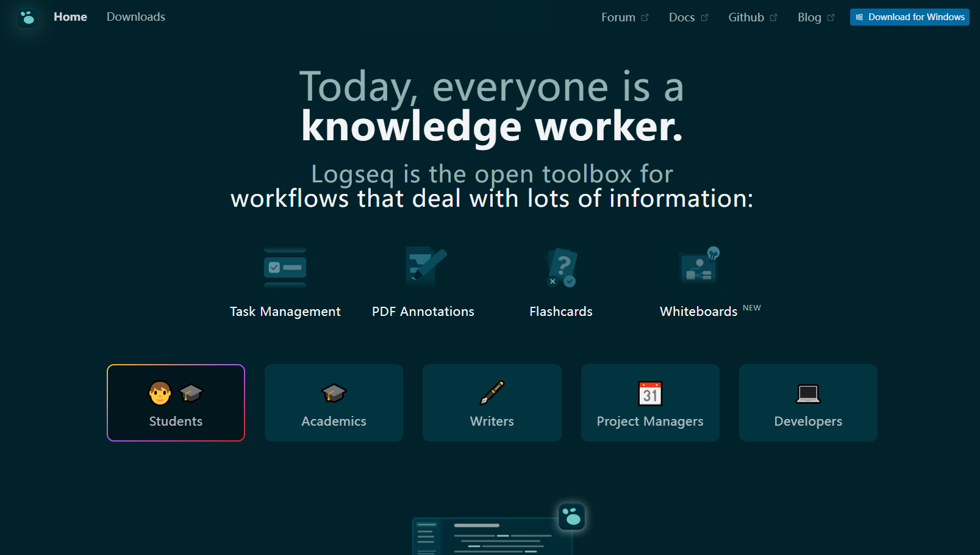Click the Flashcards question-mark icon
This screenshot has height=555, width=980.
[562, 267]
